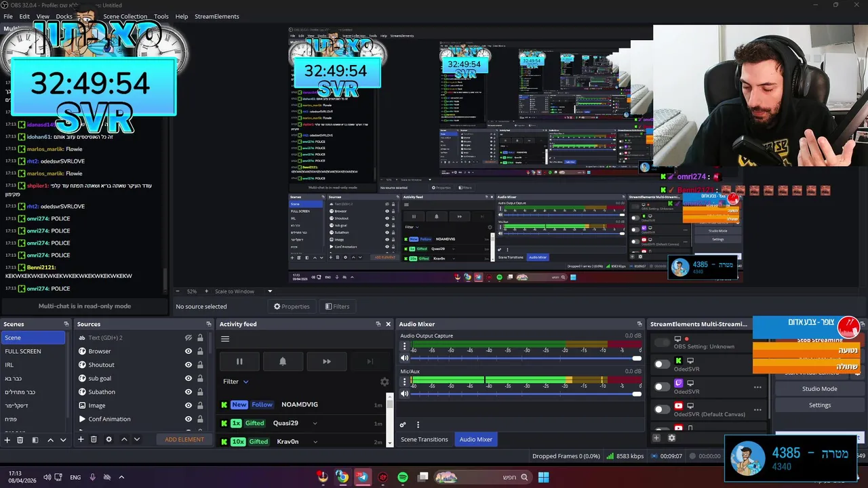Add a multi-streaming destination with the plus icon
Screen dimensions: 868x488
coord(656,438)
